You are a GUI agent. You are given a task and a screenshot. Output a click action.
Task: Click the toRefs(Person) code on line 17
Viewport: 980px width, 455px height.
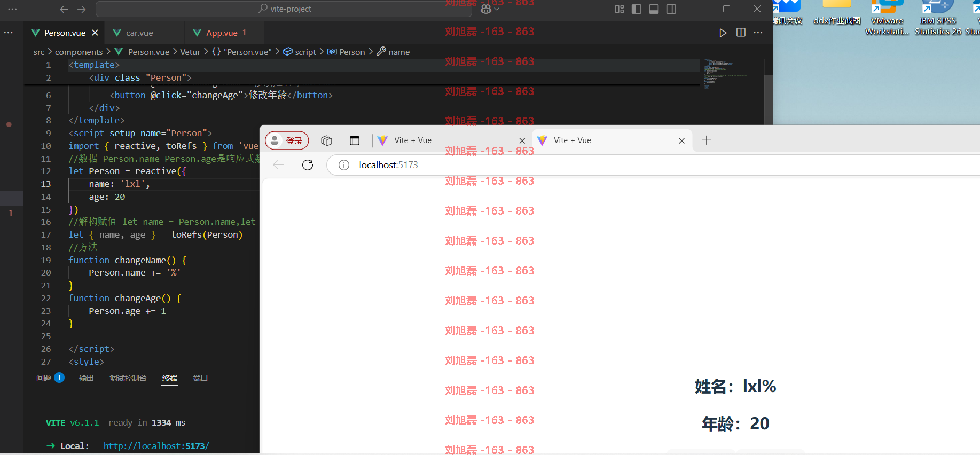click(x=207, y=234)
